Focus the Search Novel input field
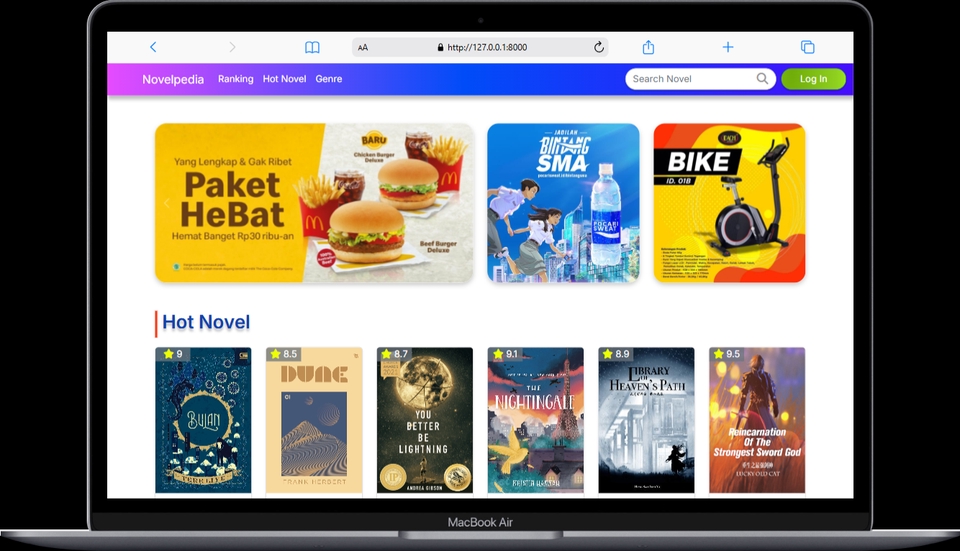Screen dimensions: 960x551 (x=700, y=79)
